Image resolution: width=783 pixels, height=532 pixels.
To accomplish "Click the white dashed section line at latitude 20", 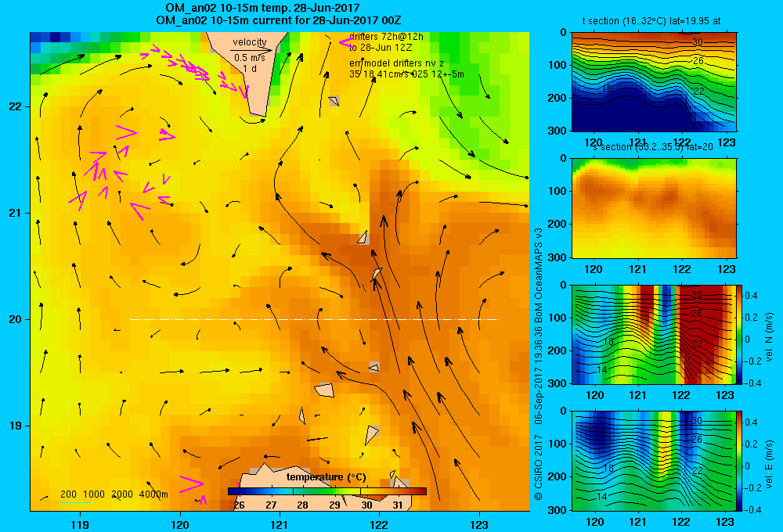I will click(x=314, y=319).
